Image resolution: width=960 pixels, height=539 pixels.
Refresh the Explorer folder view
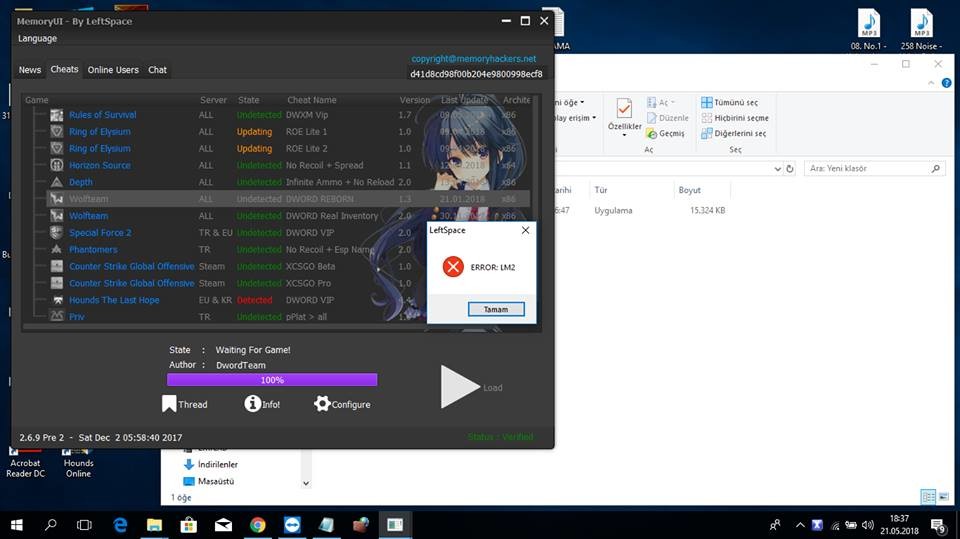[x=790, y=168]
